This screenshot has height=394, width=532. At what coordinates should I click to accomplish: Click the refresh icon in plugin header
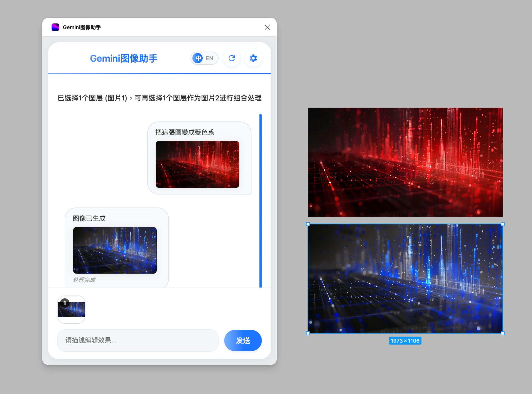232,58
